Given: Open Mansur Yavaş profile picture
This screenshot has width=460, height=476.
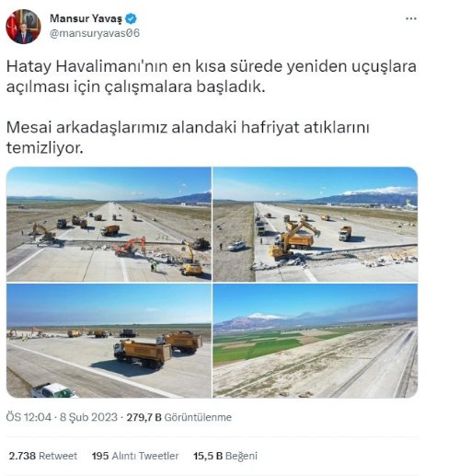Looking at the screenshot, I should (x=23, y=27).
